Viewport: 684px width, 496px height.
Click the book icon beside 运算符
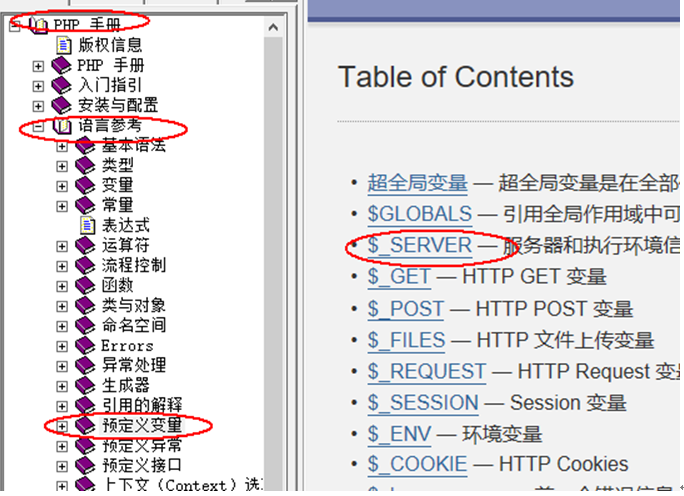85,246
